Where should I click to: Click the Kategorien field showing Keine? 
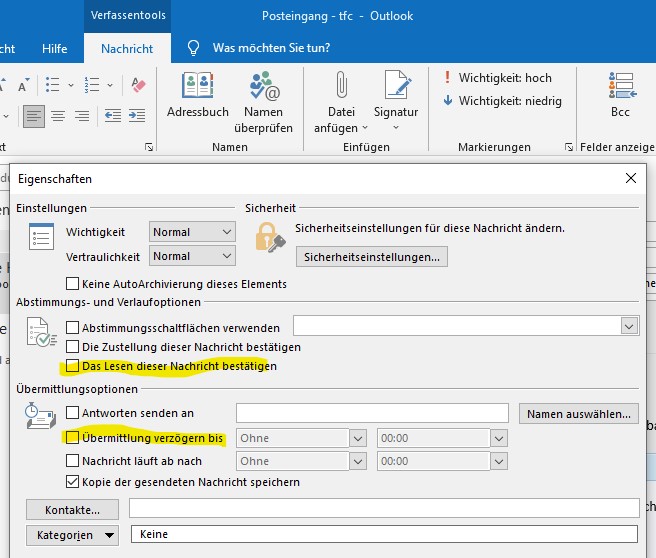[384, 534]
